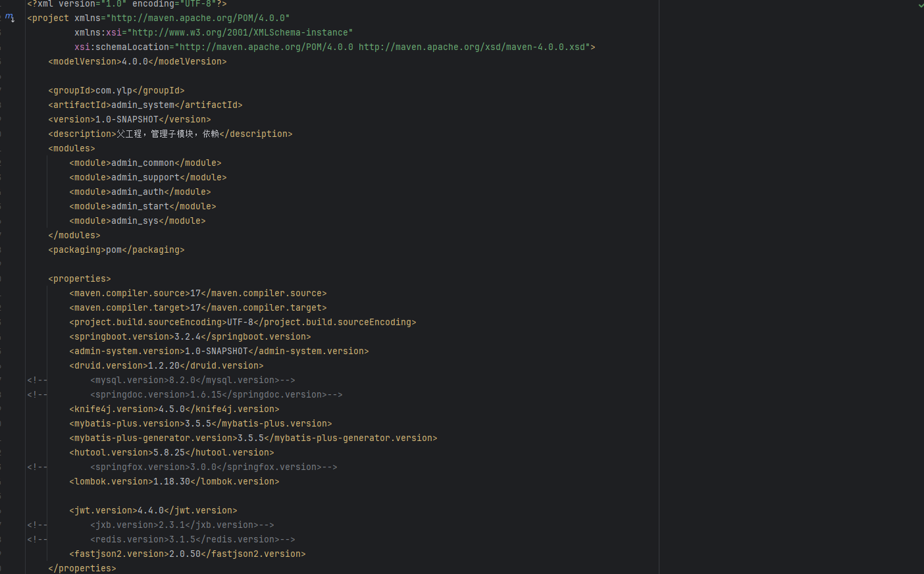Click the commented jxb.version line

tap(151, 525)
